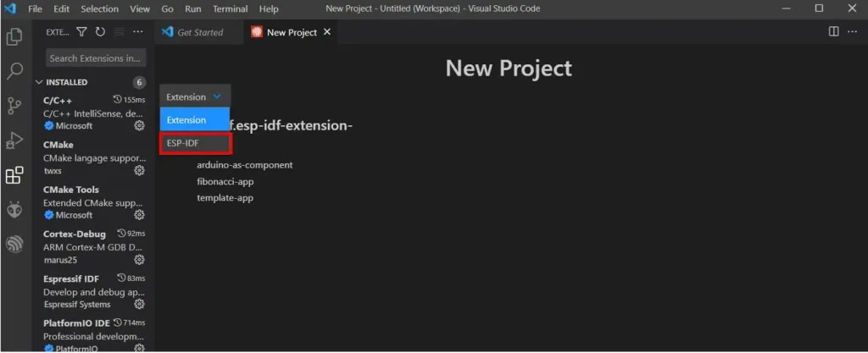
Task: Select the fibonacci-app template
Action: 225,181
